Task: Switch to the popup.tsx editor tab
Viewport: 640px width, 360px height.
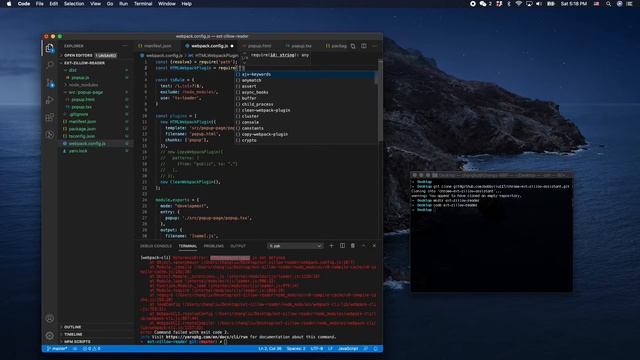Action: [301, 46]
